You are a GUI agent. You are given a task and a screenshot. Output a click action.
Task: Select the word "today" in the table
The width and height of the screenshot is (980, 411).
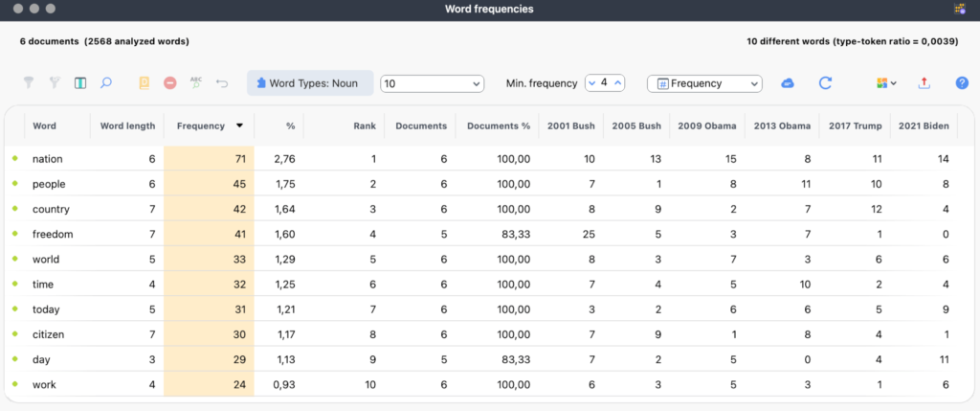(46, 309)
